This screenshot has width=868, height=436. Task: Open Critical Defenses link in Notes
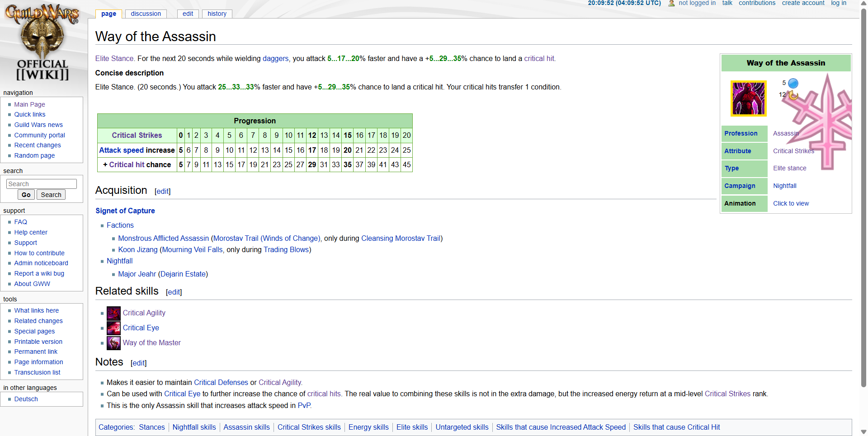click(221, 383)
